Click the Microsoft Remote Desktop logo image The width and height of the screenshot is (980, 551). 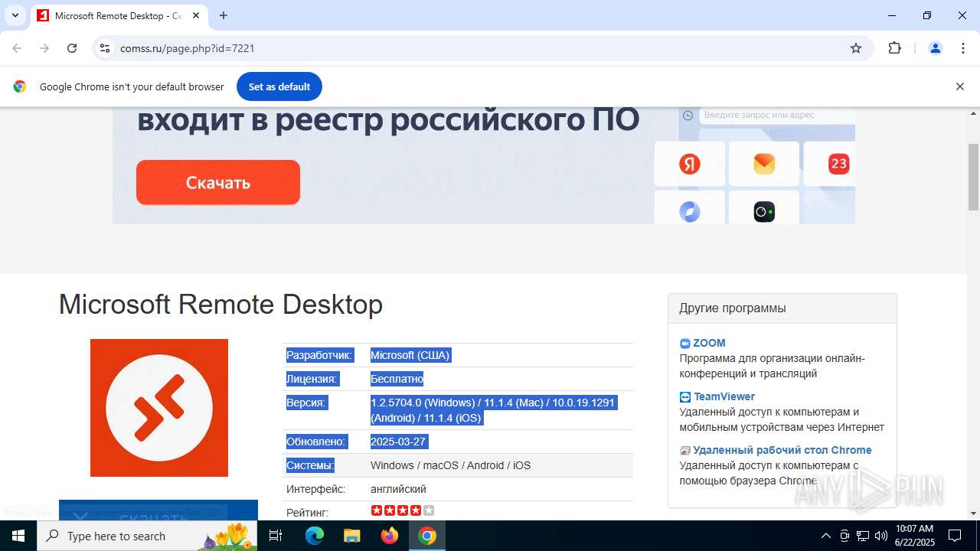coord(159,408)
